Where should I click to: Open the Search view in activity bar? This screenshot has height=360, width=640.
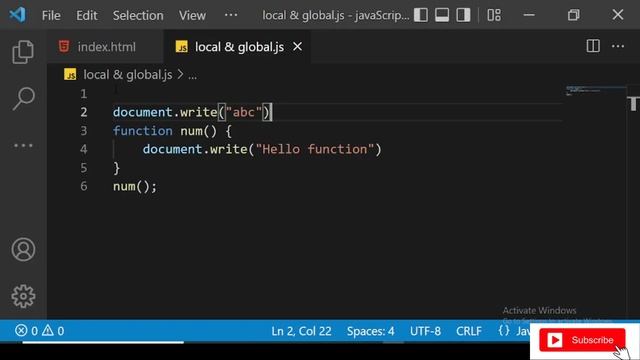tap(23, 98)
